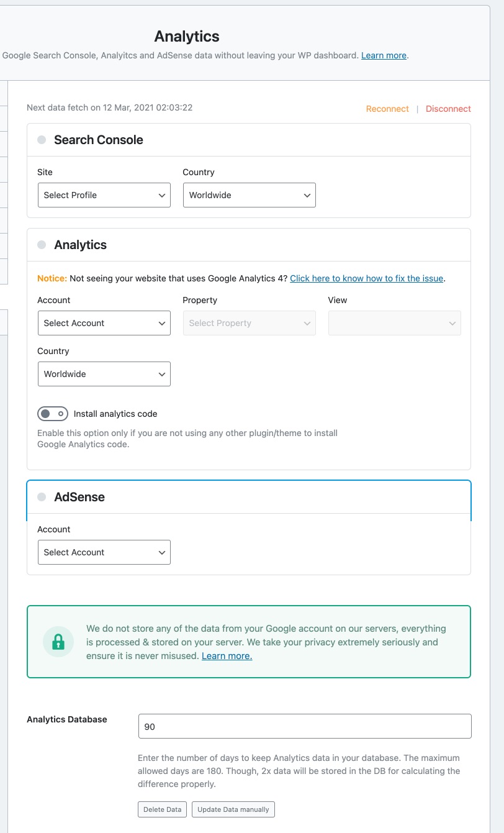
Task: Open Google Analytics 4 fix link
Action: pos(366,278)
